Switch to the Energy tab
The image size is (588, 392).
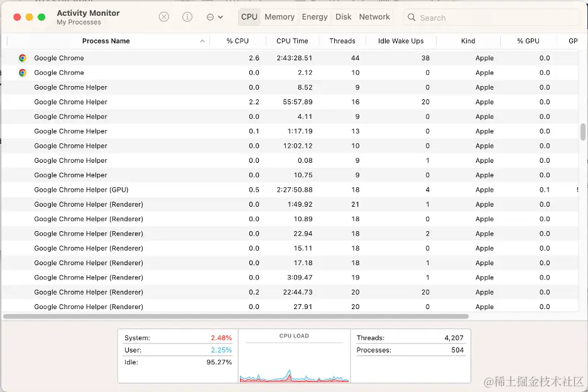point(315,17)
